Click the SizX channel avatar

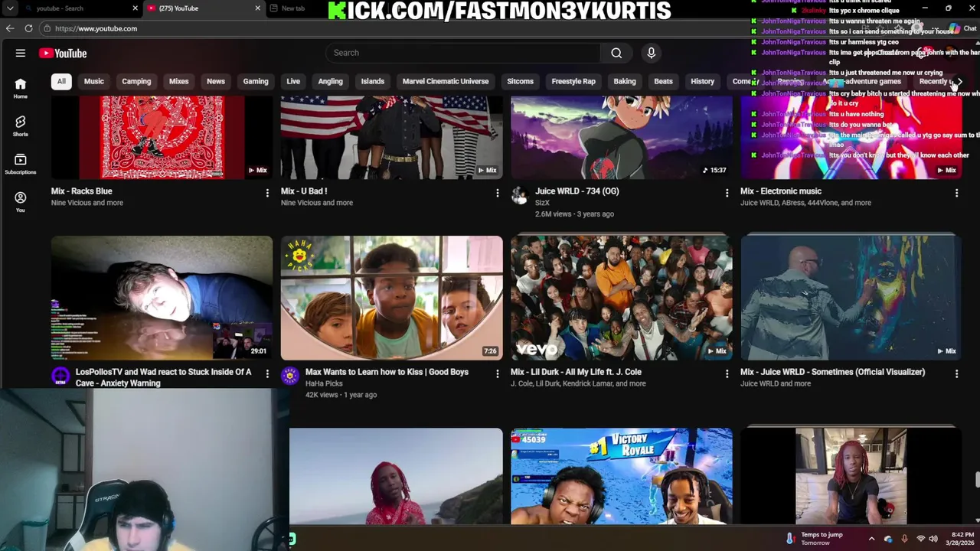520,195
